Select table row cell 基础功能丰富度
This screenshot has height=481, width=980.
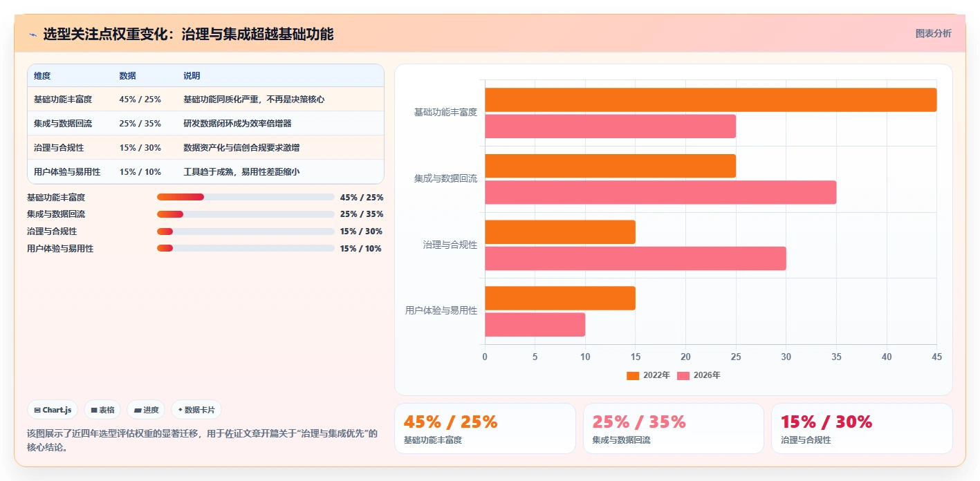[63, 100]
